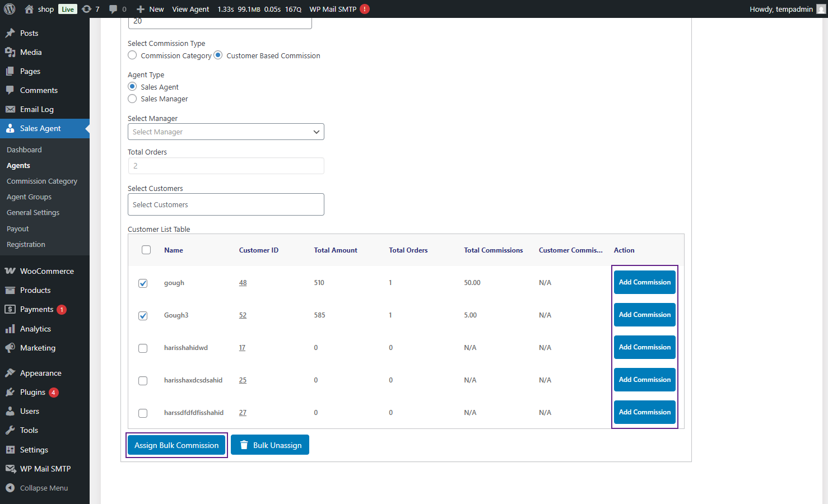828x504 pixels.
Task: Open the New content menu in admin bar
Action: pos(150,9)
